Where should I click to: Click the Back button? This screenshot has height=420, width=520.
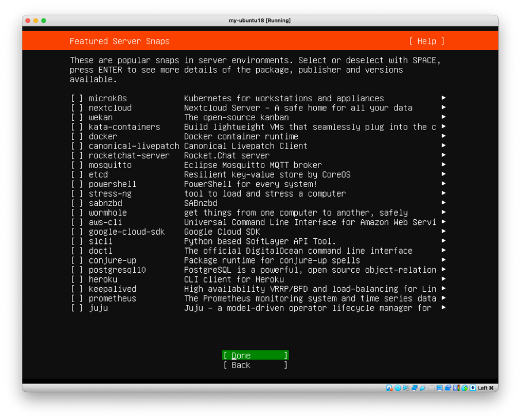pos(255,365)
